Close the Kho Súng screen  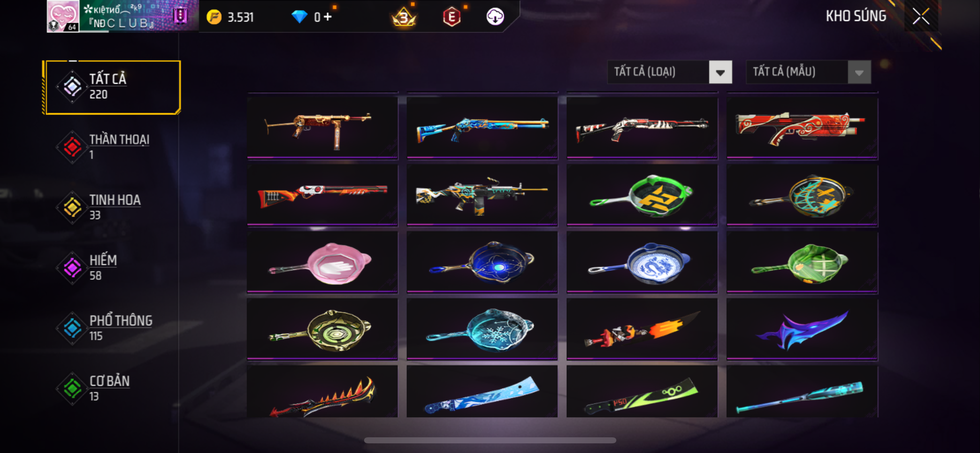[921, 17]
